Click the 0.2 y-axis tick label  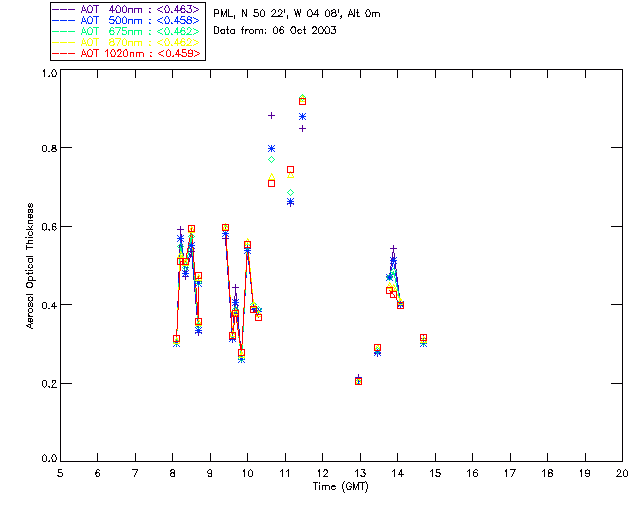[x=49, y=384]
